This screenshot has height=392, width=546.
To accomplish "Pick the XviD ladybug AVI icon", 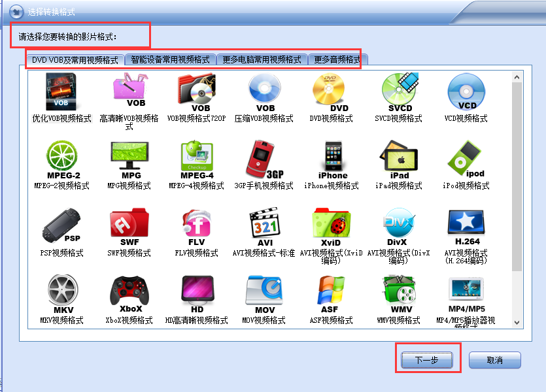I will click(x=331, y=227).
